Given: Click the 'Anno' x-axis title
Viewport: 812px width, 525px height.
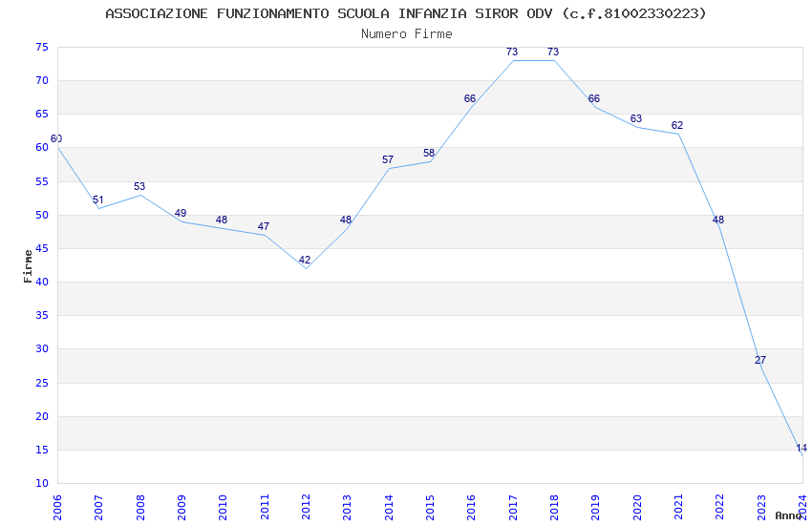Looking at the screenshot, I should pos(787,515).
